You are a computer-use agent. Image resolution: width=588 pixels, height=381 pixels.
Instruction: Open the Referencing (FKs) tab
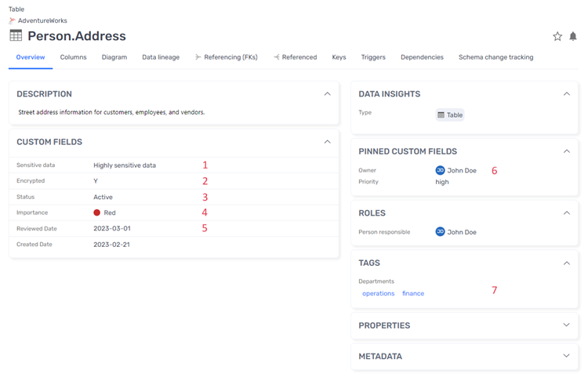(227, 57)
